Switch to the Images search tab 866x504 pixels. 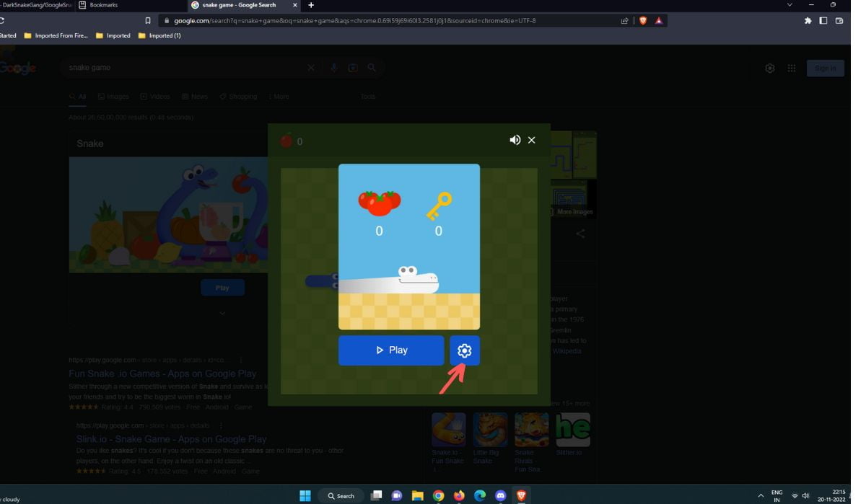pos(113,96)
